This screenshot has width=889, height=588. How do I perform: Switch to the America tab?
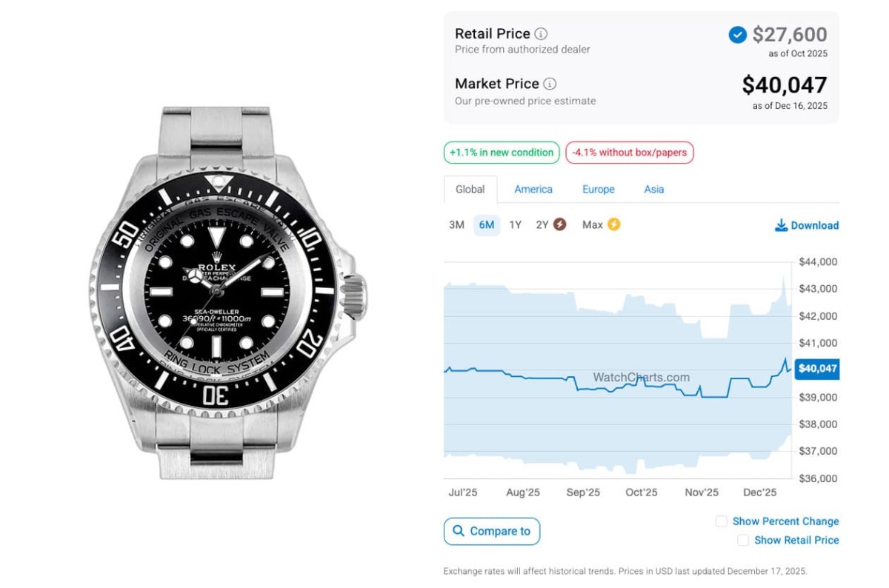point(533,190)
